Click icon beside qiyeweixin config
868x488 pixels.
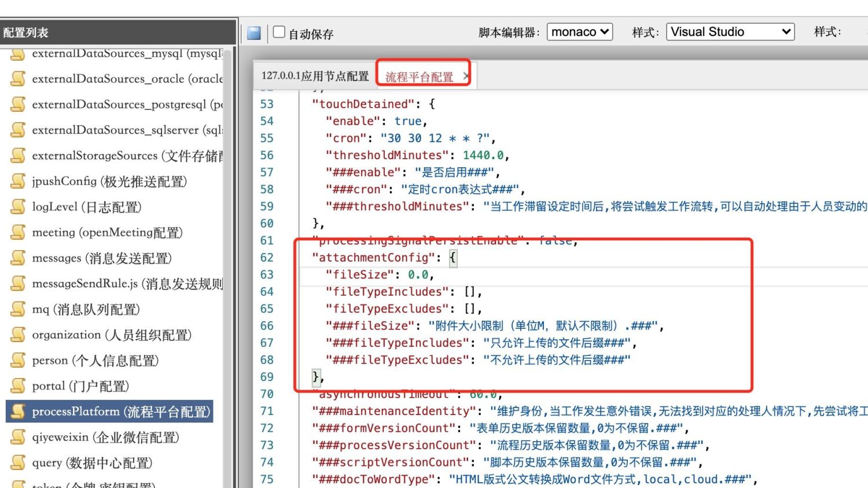pyautogui.click(x=19, y=437)
